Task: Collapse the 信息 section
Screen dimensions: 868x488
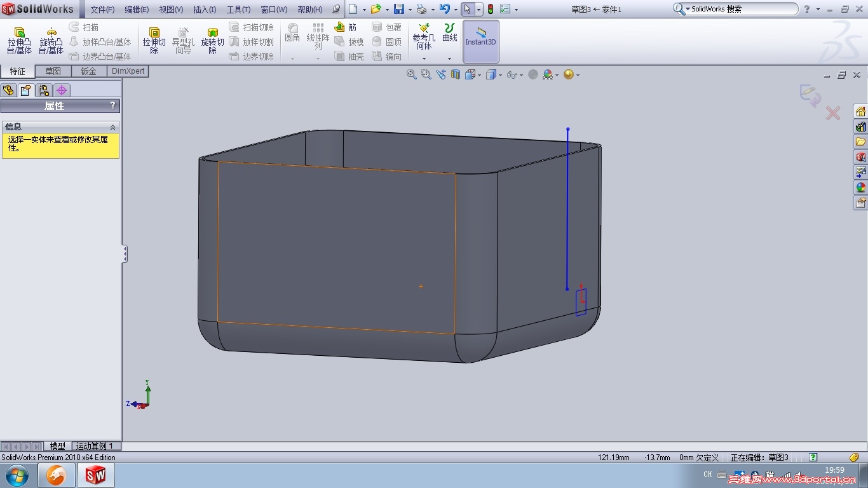Action: click(113, 127)
